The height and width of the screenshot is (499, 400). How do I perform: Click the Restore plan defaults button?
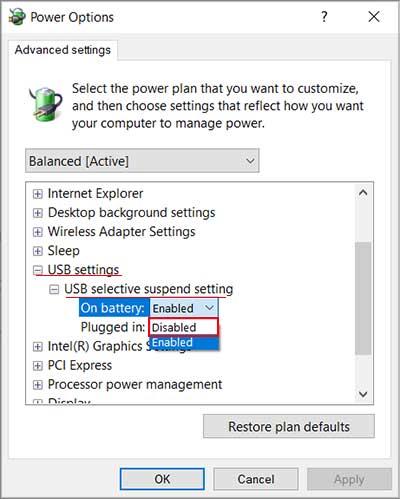[x=289, y=426]
